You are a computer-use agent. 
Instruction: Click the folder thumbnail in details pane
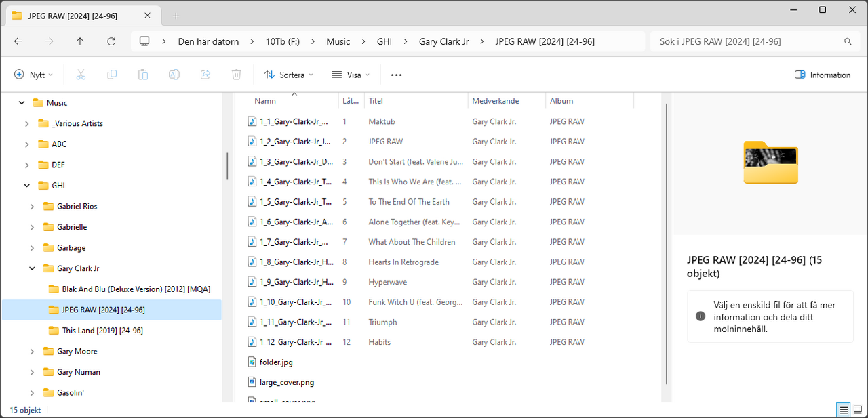pyautogui.click(x=770, y=162)
